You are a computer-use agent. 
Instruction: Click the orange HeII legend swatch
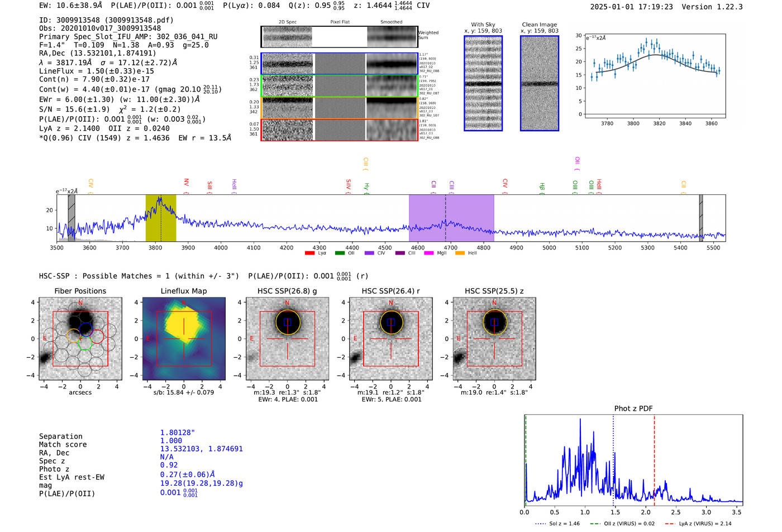[x=460, y=253]
